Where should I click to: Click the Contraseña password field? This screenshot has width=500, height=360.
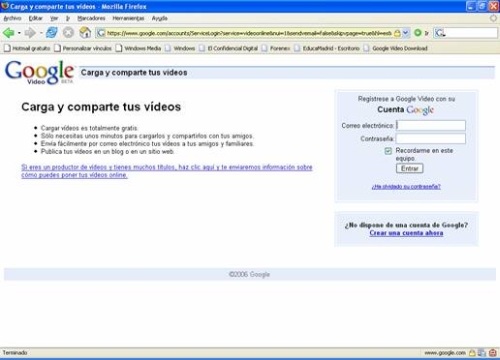(x=431, y=139)
